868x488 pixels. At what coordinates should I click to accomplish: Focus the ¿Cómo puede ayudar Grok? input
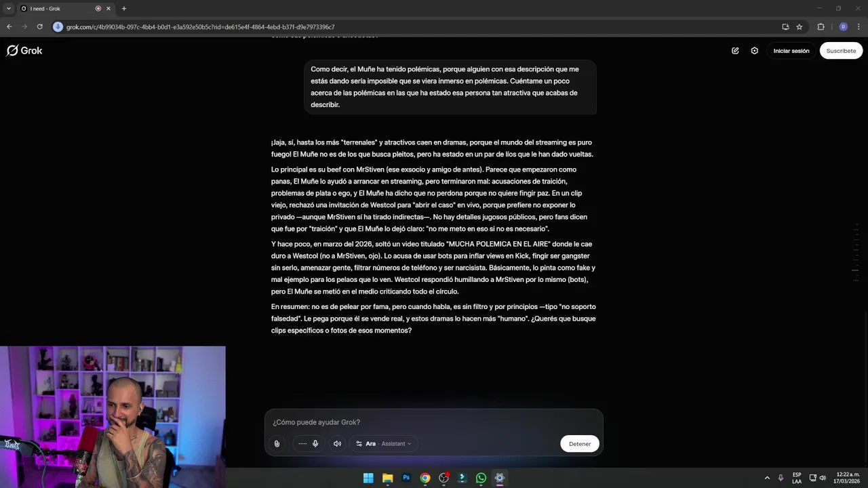(x=434, y=422)
